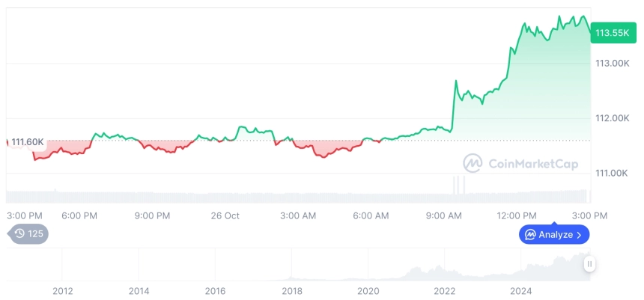
Task: Click the 12:00 PM time axis label
Action: pyautogui.click(x=518, y=215)
